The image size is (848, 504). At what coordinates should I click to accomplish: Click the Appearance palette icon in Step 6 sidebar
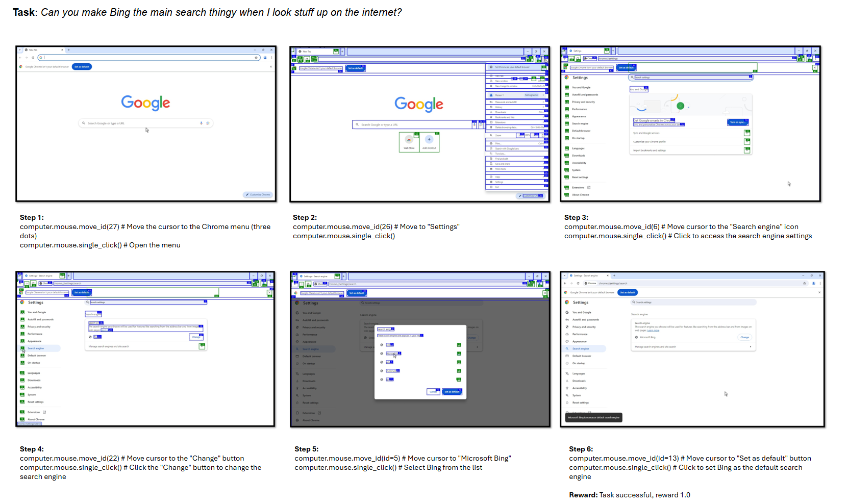pos(567,341)
